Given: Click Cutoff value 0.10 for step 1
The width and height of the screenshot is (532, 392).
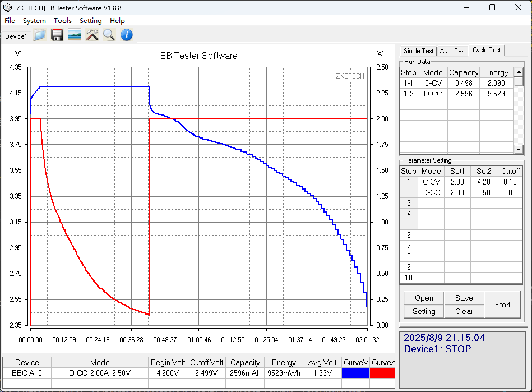Looking at the screenshot, I should point(510,182).
